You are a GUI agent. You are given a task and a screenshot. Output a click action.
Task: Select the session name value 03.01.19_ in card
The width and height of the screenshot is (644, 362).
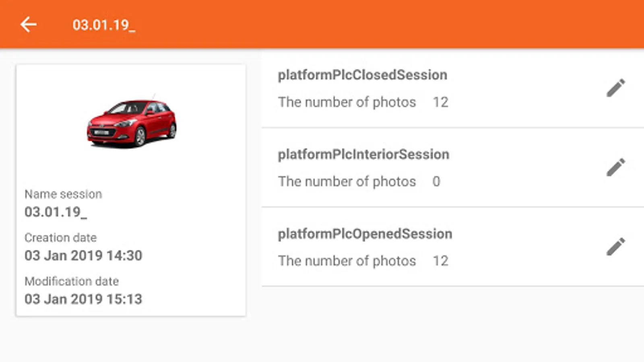56,212
